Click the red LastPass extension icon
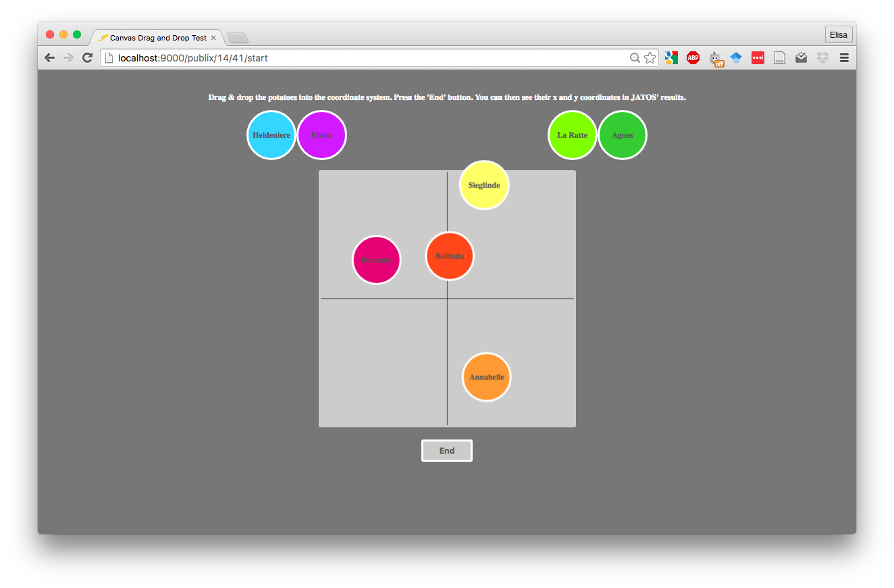 tap(758, 58)
